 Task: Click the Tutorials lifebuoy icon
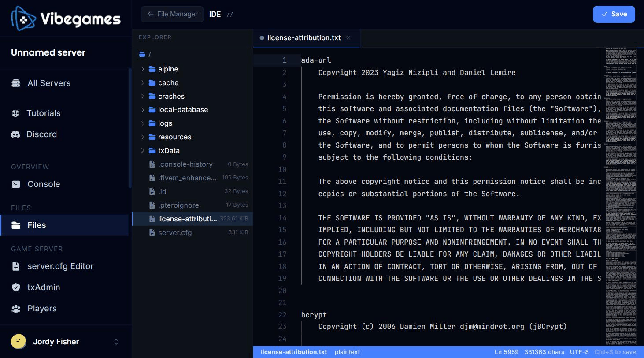click(16, 113)
